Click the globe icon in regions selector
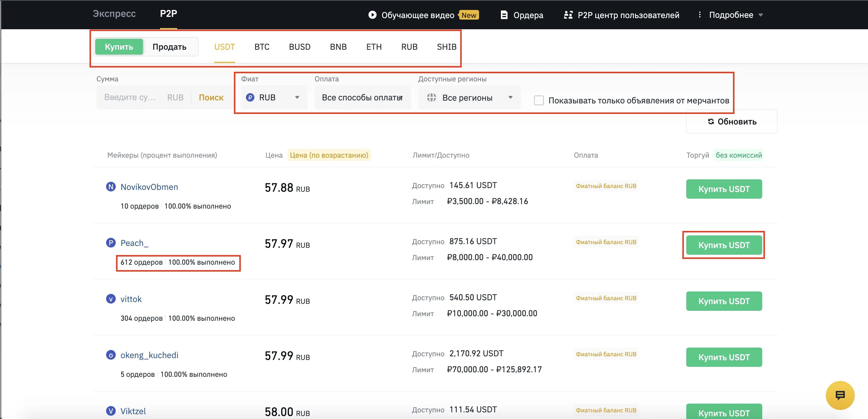Viewport: 868px width, 419px height. pos(432,97)
